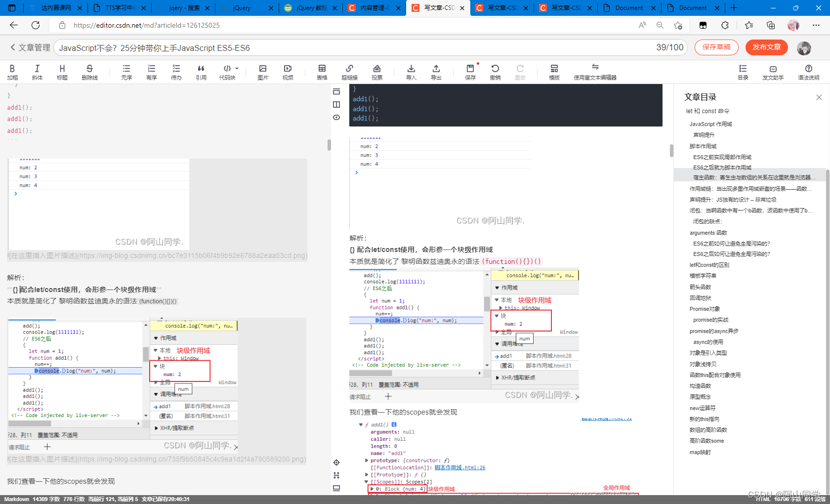The width and height of the screenshot is (830, 504).
Task: Open the code block language dropdown arrow
Action: [x=237, y=69]
